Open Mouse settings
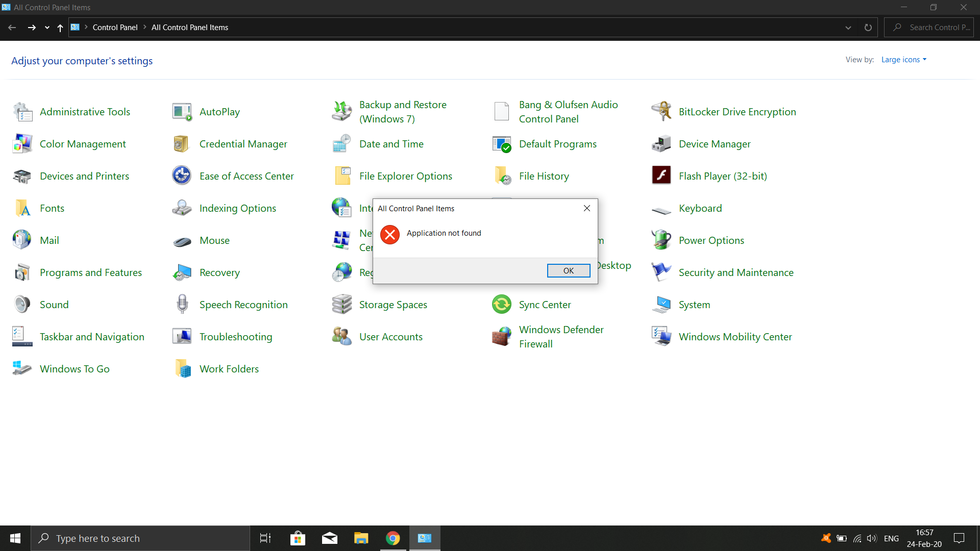 tap(214, 240)
